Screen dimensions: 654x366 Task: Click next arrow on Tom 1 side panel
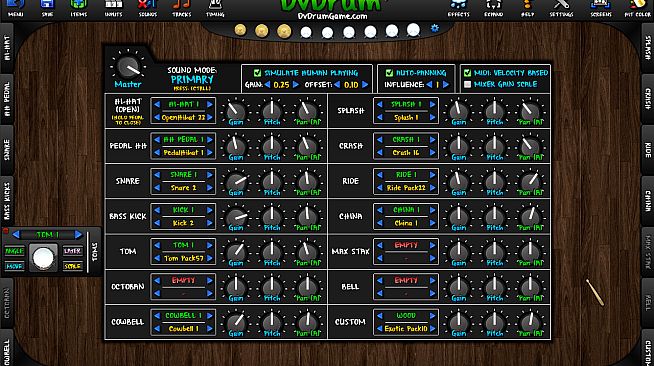pos(78,235)
